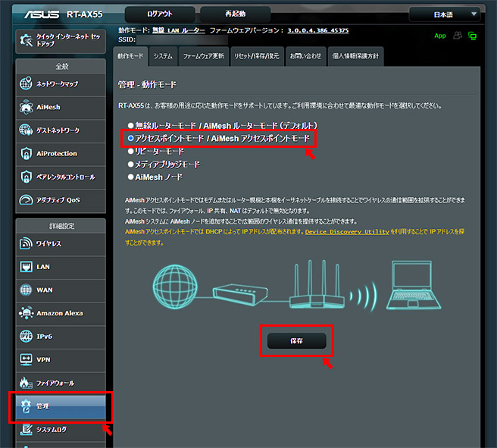Select media bridge mode (メディアブリッジモード) radio button
Image resolution: width=497 pixels, height=448 pixels.
tap(130, 164)
